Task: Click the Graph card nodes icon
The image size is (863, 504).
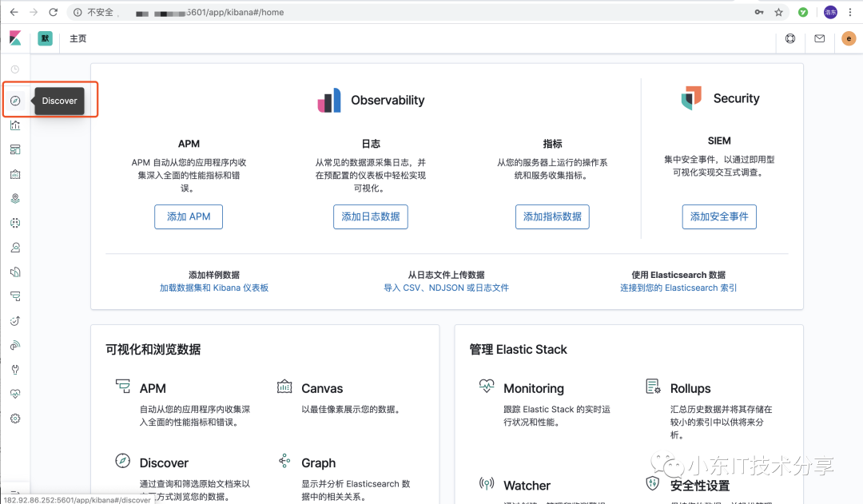Action: tap(284, 461)
